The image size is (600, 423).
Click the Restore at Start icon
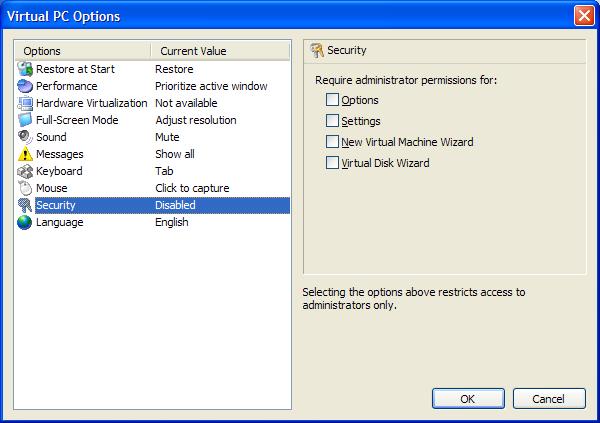(x=25, y=69)
